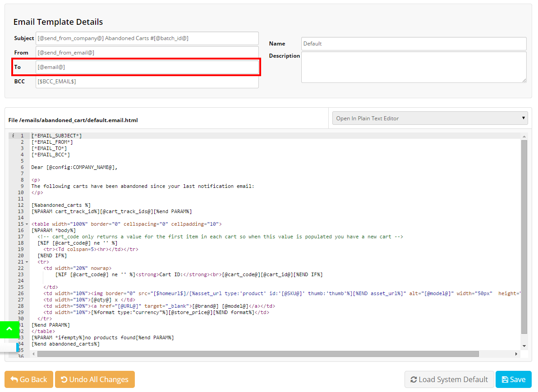Click the Cart ID strong tag line
The image size is (538, 392).
(x=189, y=275)
